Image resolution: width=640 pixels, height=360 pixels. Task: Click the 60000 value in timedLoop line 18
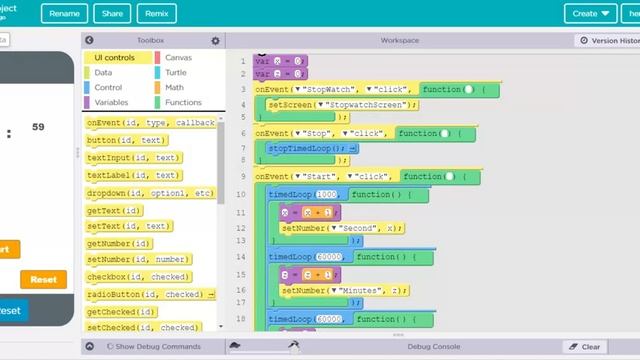tap(329, 319)
